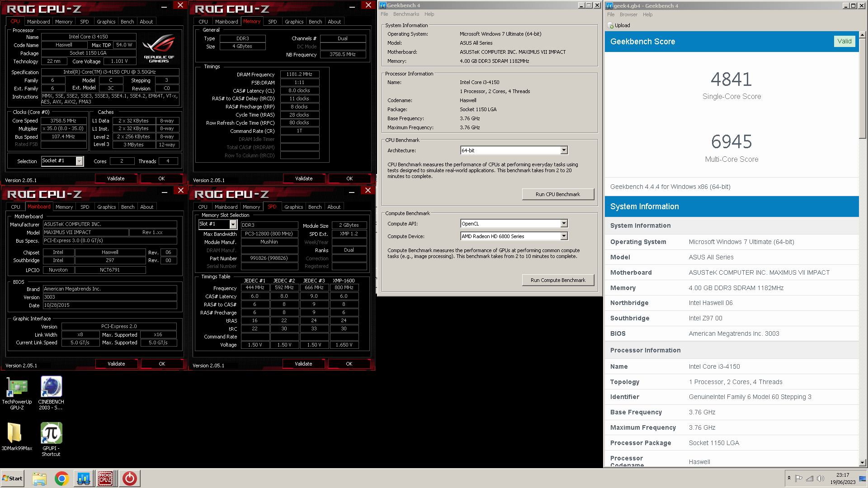Viewport: 868px width, 488px height.
Task: Click GenuineIntel Family 6 Model 60 identifier text
Action: pos(750,397)
